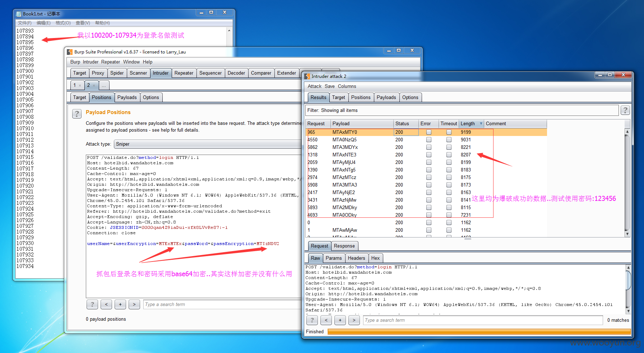Viewport: 644px width, 353px height.
Task: Click the help button beside Positions search field
Action: click(x=92, y=304)
